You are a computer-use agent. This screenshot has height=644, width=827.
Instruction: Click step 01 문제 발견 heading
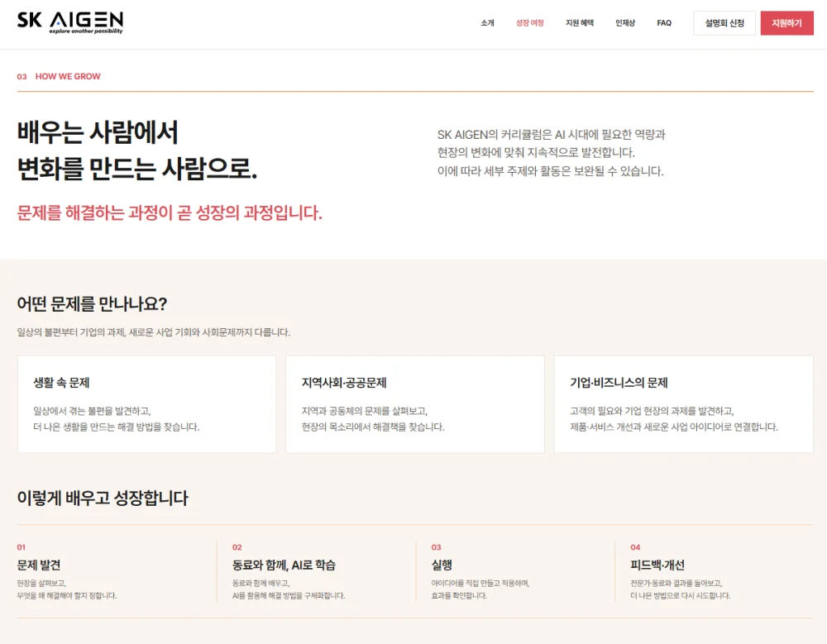point(39,565)
